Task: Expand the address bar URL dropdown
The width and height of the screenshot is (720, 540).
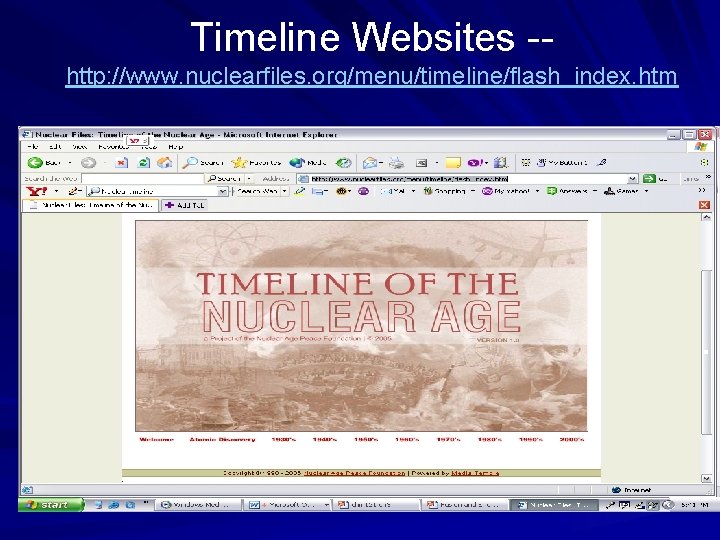Action: (633, 179)
